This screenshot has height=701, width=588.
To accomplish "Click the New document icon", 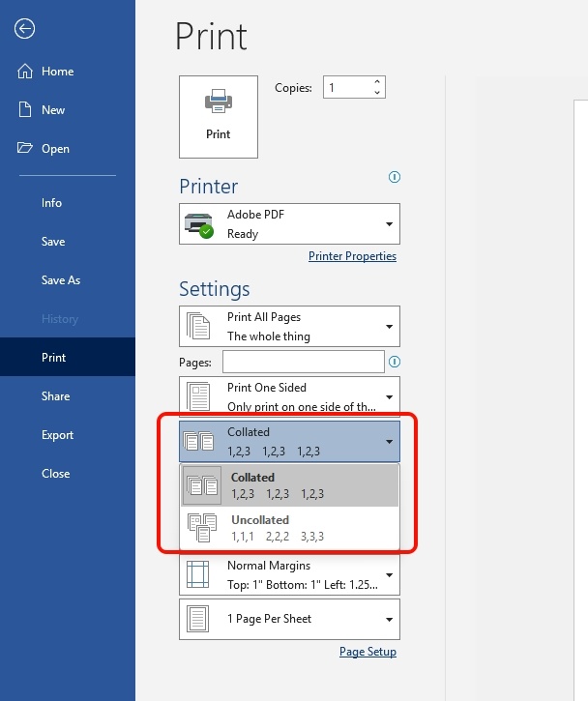I will pos(25,109).
